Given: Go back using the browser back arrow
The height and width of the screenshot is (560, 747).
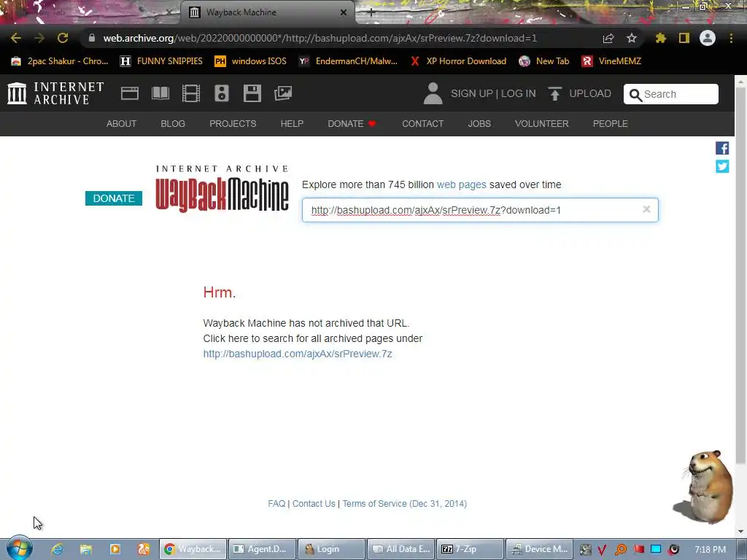Looking at the screenshot, I should pyautogui.click(x=16, y=38).
